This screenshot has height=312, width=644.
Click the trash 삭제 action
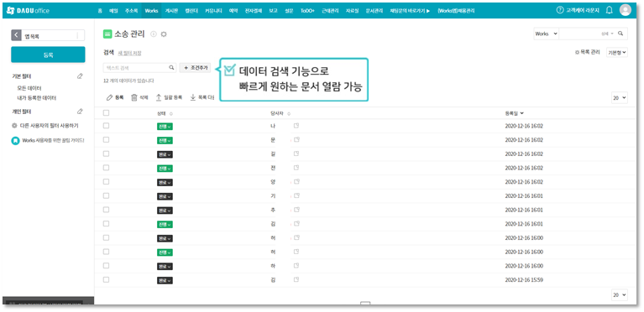pos(139,97)
